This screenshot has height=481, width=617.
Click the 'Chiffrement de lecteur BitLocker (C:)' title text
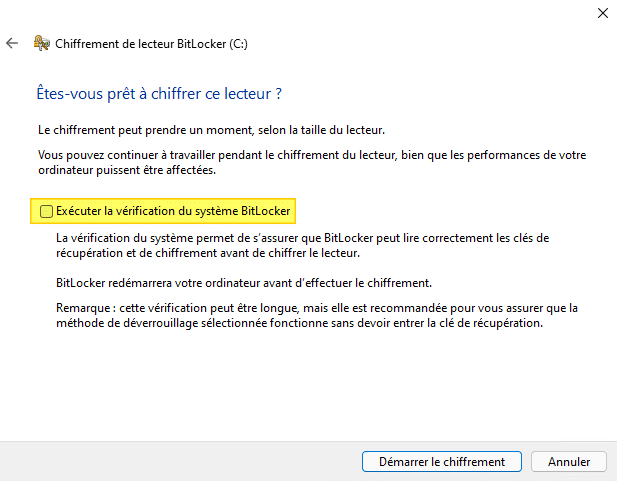151,43
